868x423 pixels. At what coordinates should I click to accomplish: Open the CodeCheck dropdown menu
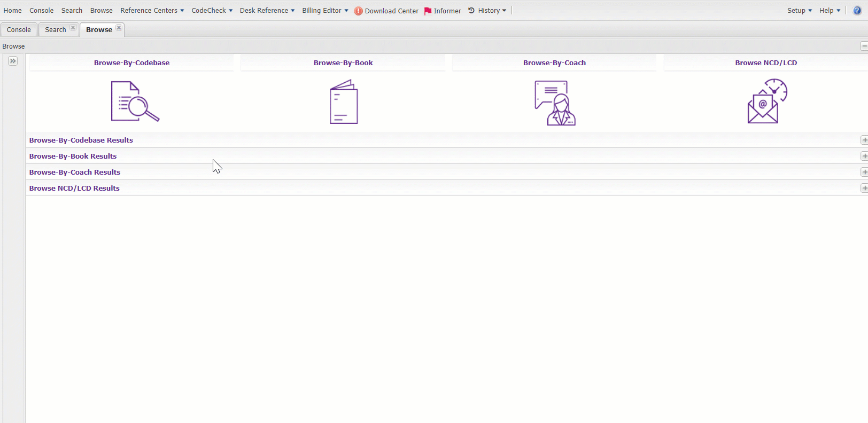pos(212,11)
